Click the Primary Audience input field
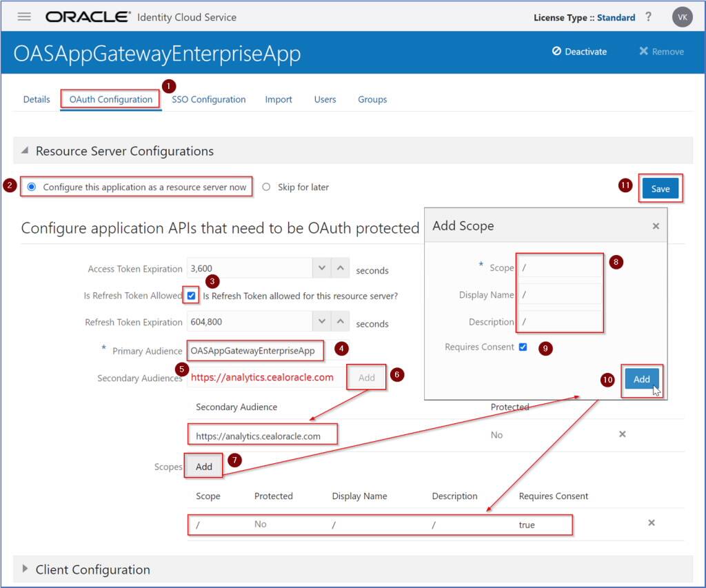The width and height of the screenshot is (706, 588). click(x=255, y=350)
